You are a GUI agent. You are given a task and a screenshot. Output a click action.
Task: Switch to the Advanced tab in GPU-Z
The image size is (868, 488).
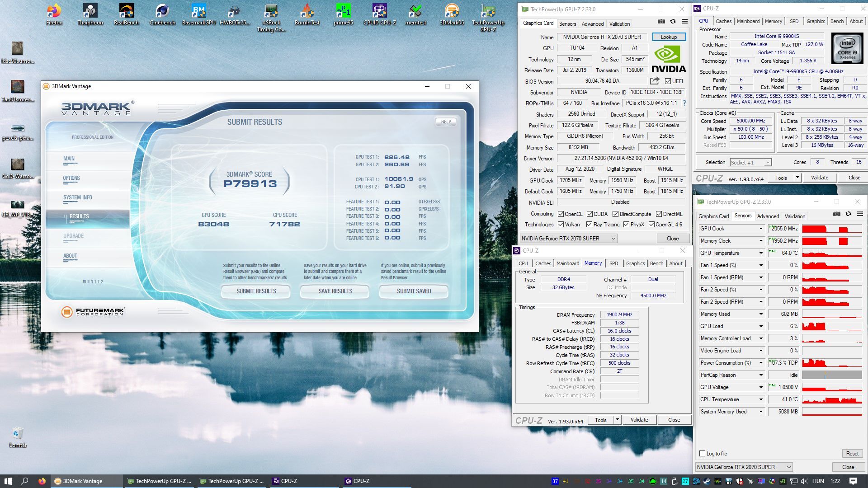pos(592,23)
